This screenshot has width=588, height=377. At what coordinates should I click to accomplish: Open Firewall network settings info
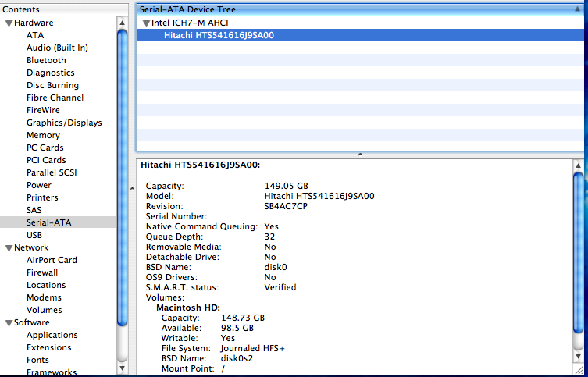(42, 272)
